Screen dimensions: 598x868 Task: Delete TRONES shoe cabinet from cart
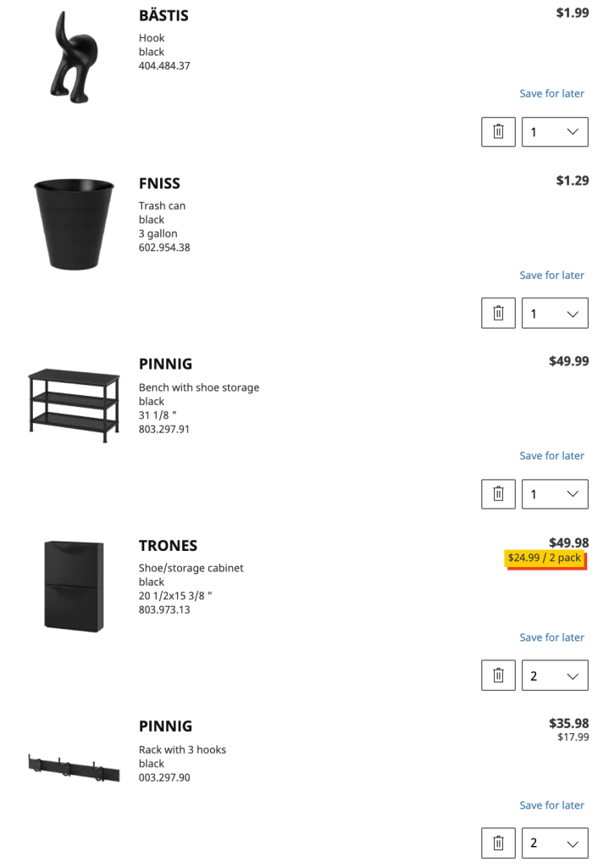(498, 675)
